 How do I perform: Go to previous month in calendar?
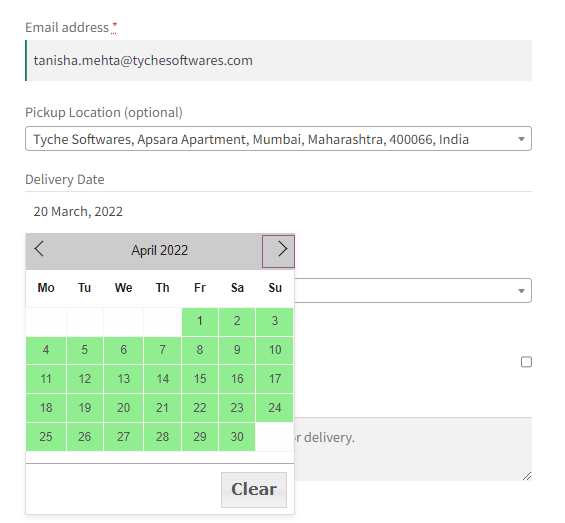tap(39, 249)
